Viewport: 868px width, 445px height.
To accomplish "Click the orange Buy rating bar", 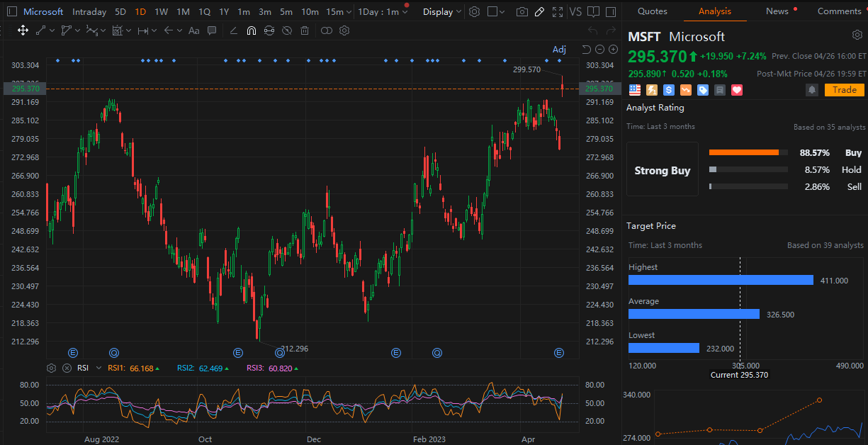I will 743,152.
